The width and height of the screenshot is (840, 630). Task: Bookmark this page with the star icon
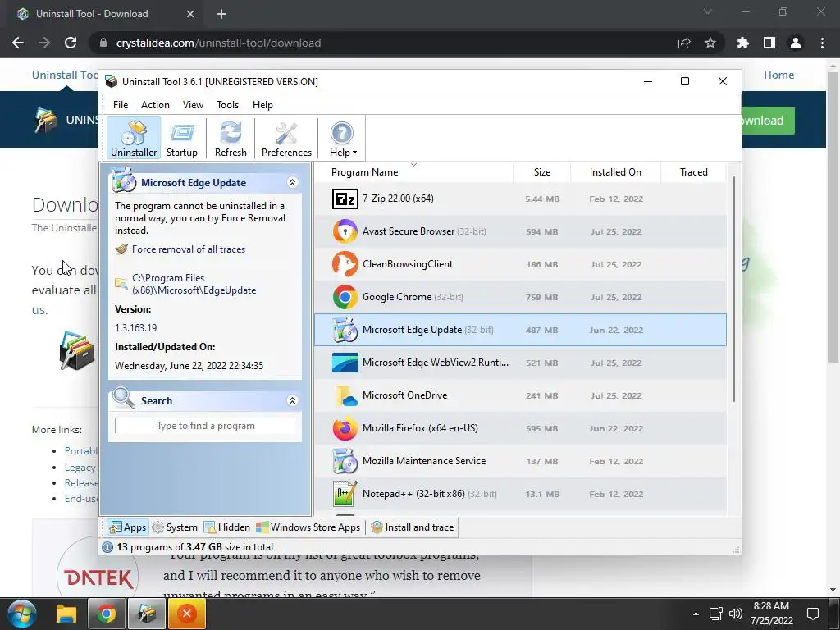click(710, 43)
